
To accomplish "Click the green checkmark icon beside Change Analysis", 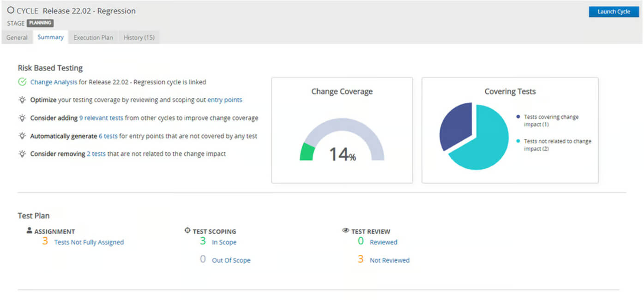I will 22,82.
